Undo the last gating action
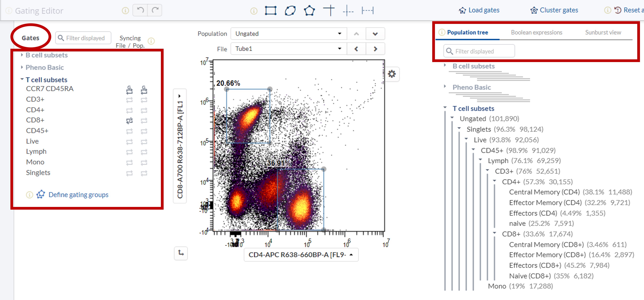644x300 pixels. tap(140, 10)
